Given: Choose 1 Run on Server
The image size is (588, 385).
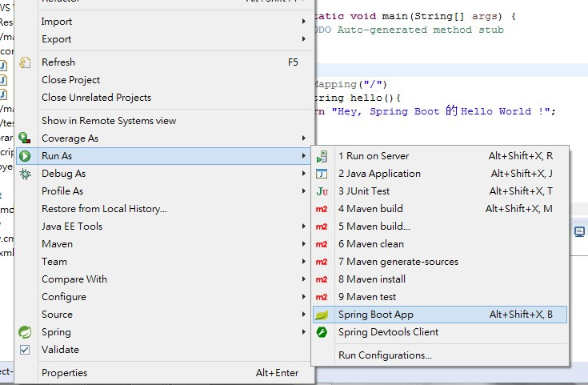Looking at the screenshot, I should pyautogui.click(x=440, y=156).
